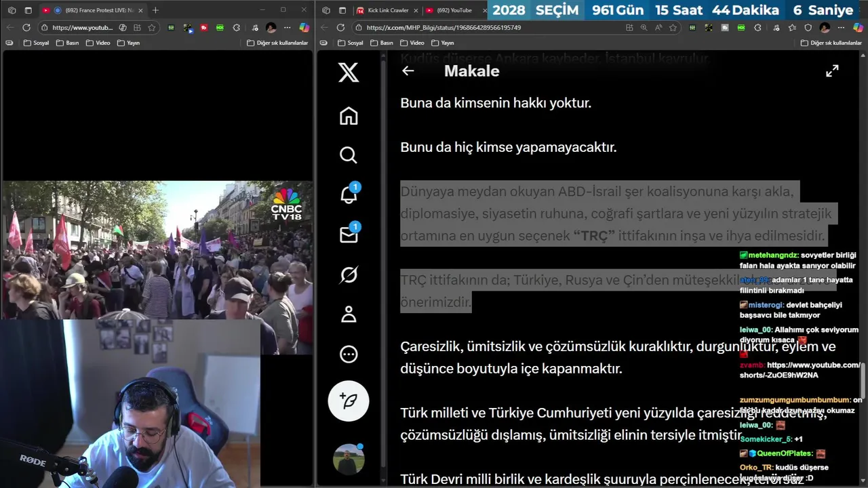Screen dimensions: 868x488
Task: Open Diğer sık kullanılanlar folder in left browser
Action: click(x=277, y=43)
